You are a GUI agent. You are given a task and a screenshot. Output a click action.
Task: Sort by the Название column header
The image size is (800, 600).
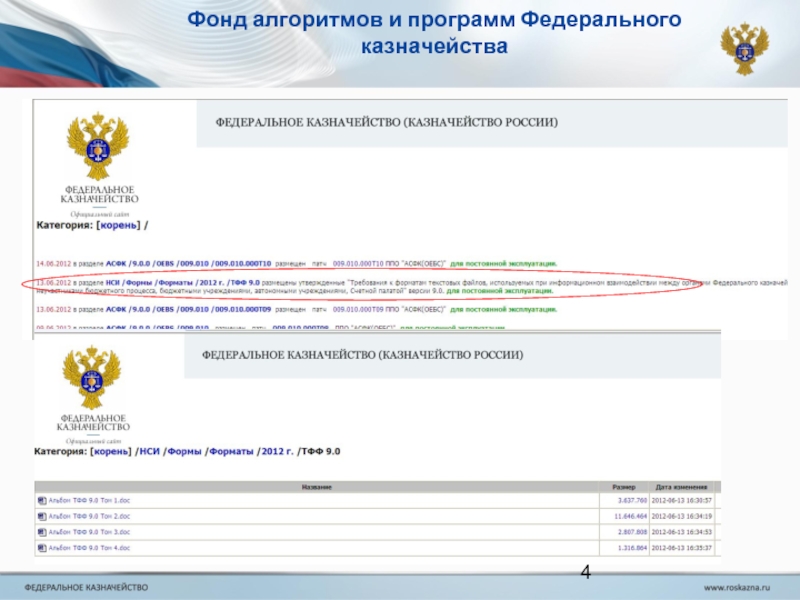316,487
